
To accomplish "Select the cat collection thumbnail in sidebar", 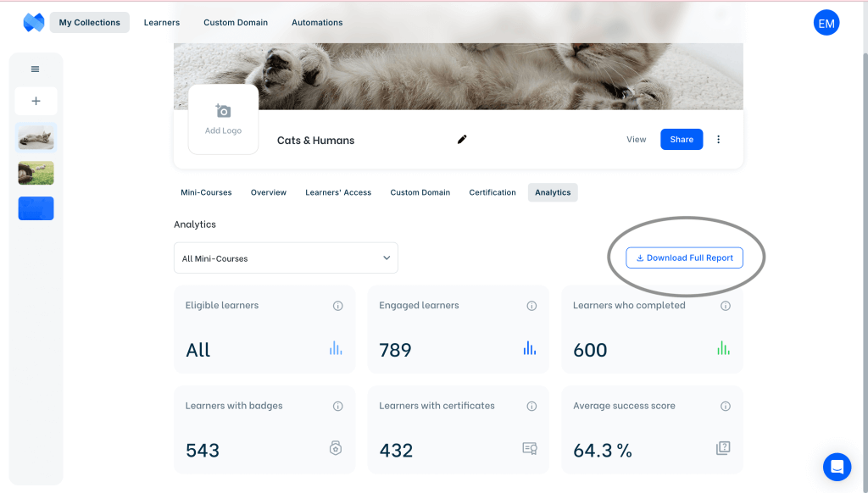I will tap(36, 136).
